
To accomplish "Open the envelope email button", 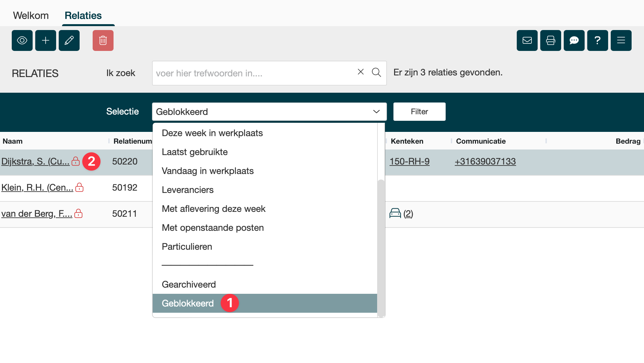I will pyautogui.click(x=527, y=40).
